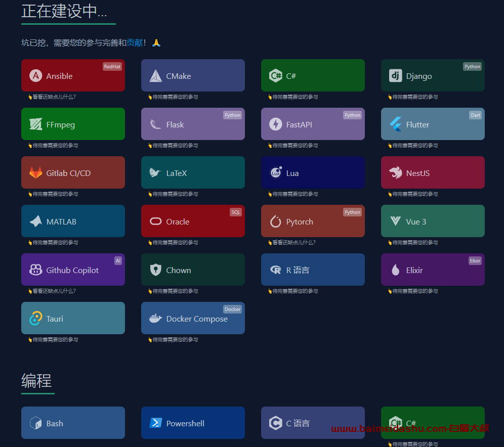Click the Flask horn logo icon
Image resolution: width=504 pixels, height=447 pixels.
(155, 124)
